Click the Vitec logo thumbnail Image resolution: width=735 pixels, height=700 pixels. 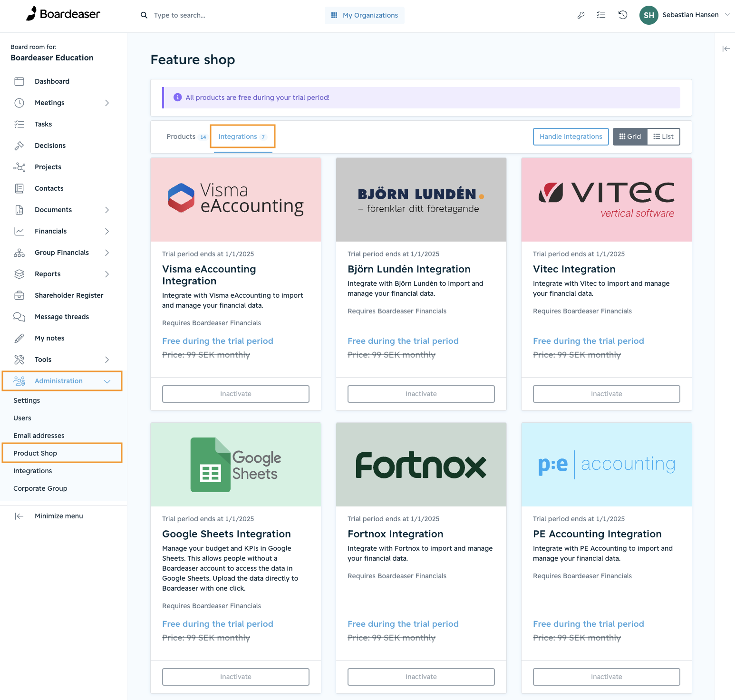coord(607,200)
